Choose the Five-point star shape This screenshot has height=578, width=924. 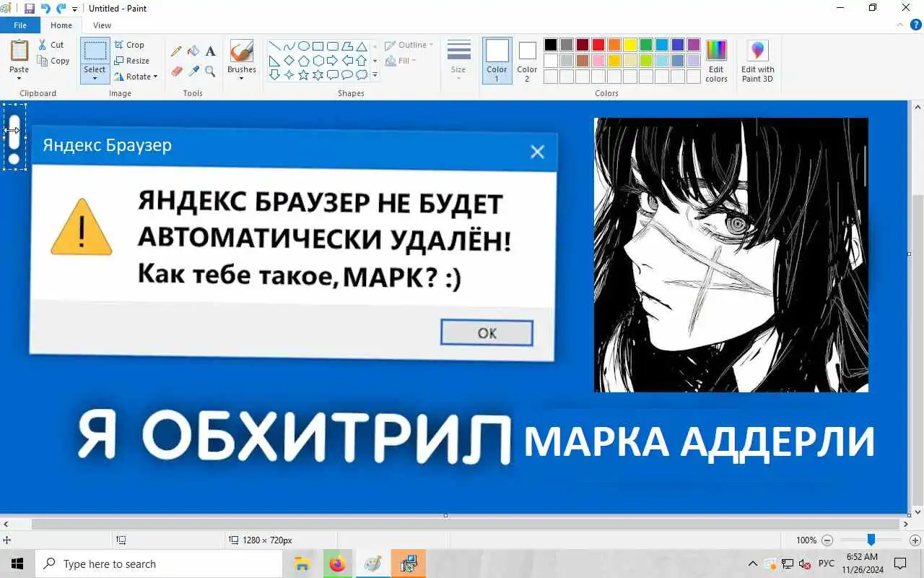303,75
